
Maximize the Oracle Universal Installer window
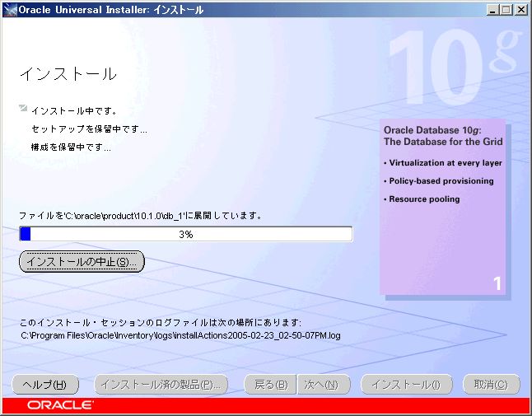click(506, 10)
